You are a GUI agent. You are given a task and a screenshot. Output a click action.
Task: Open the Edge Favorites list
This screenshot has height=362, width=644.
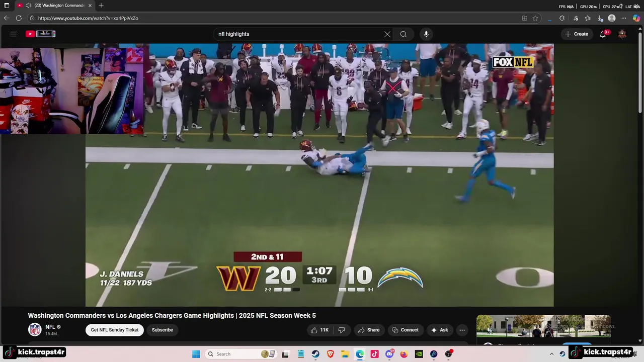pyautogui.click(x=588, y=18)
